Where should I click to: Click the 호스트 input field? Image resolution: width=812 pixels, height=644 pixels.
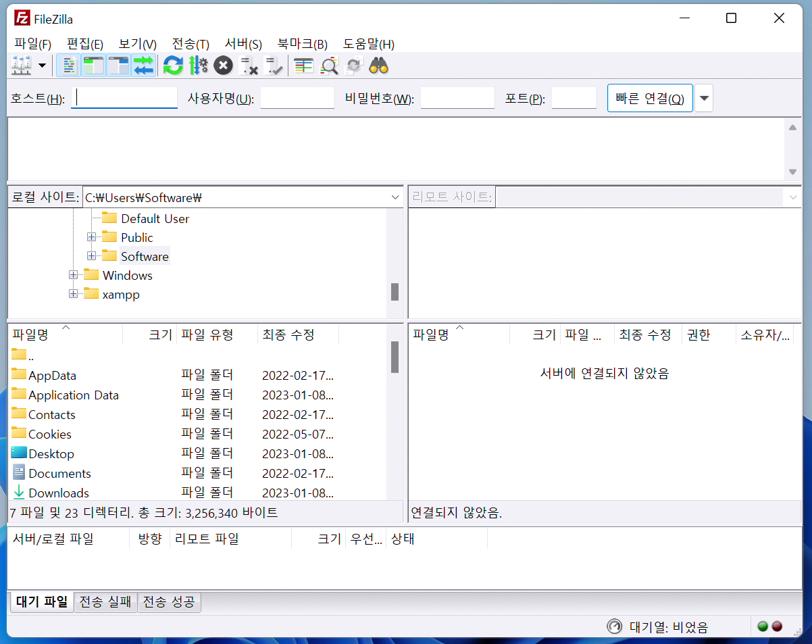click(124, 98)
